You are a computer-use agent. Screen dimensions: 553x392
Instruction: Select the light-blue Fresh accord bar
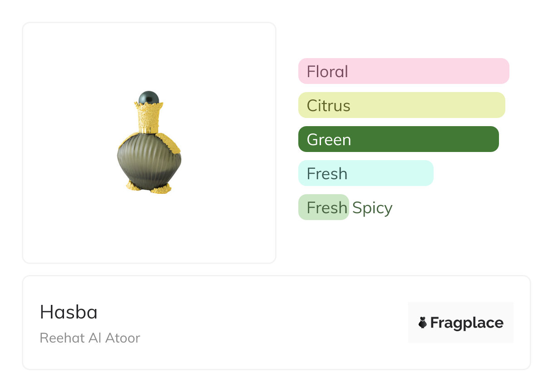[365, 173]
